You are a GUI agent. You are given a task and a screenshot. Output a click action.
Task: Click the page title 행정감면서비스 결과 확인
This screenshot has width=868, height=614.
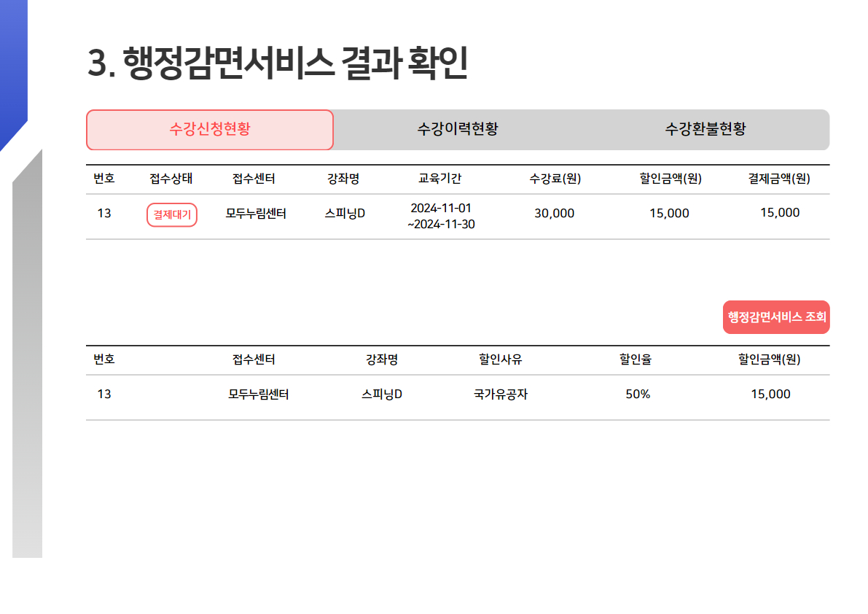click(277, 64)
